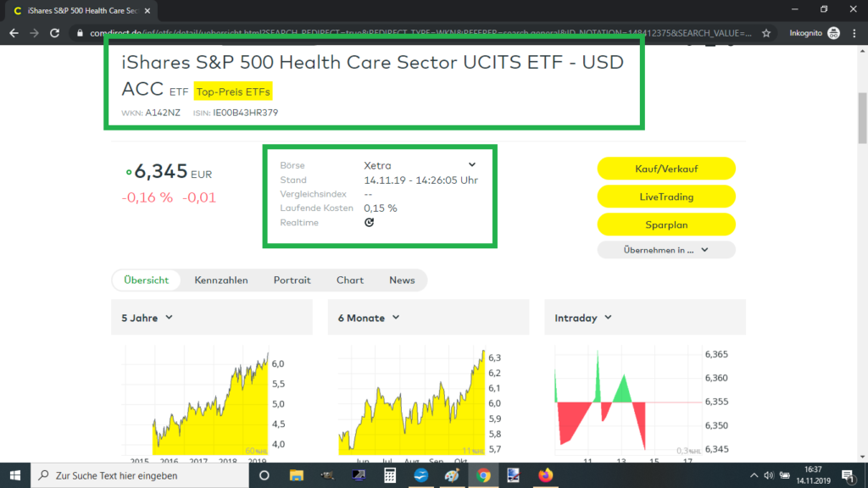Viewport: 868px width, 488px height.
Task: Click the WKN value A142NZ
Action: tap(163, 113)
